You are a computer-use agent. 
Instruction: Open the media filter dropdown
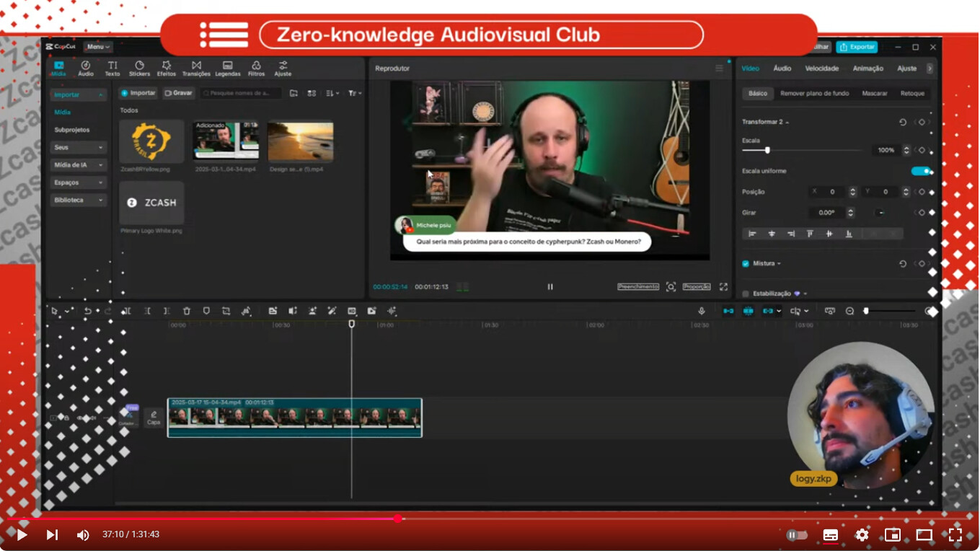click(x=354, y=93)
